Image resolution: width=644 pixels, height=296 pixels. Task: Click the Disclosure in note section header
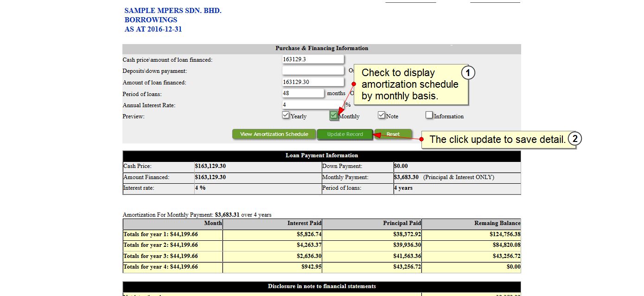321,287
